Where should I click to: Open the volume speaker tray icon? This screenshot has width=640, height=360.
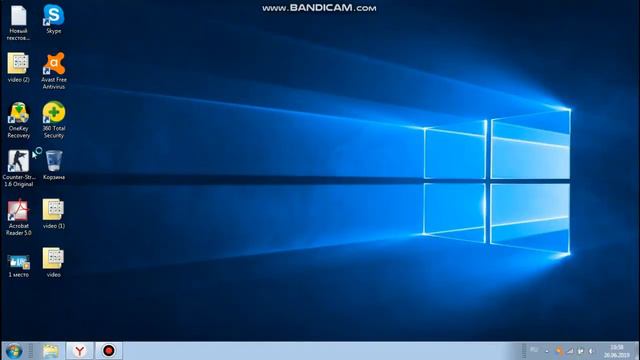pyautogui.click(x=590, y=351)
